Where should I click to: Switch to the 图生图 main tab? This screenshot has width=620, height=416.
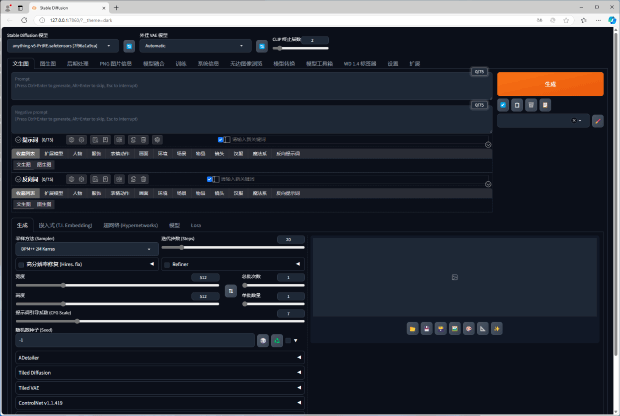[48, 64]
